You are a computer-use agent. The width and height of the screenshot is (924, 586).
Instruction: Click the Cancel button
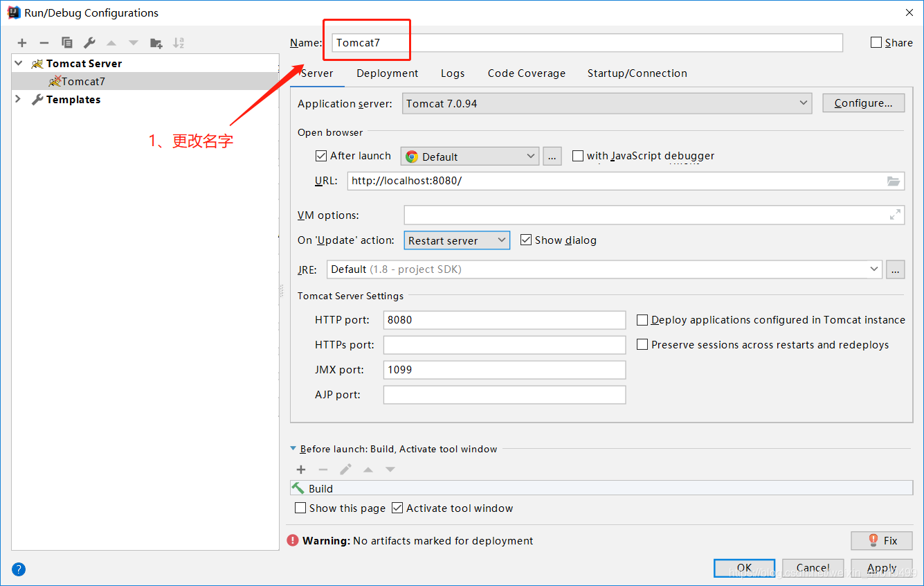point(813,568)
